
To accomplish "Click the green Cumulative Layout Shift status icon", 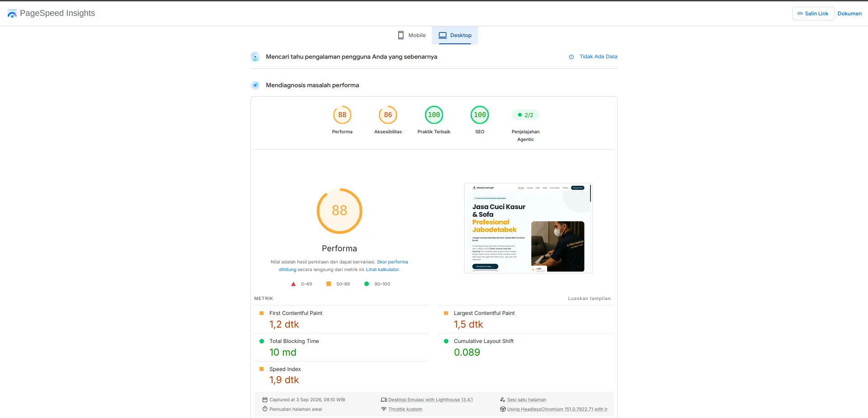I will 446,341.
